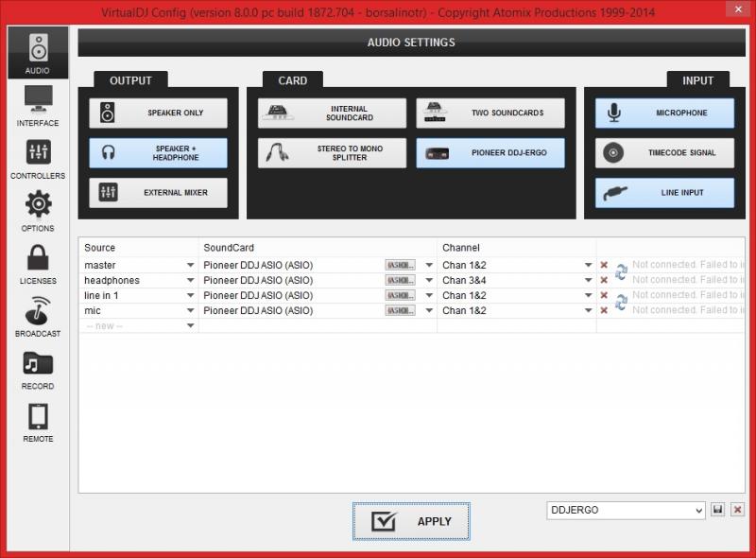This screenshot has height=558, width=756.
Task: Open the DDJERGO config preset dropdown
Action: (x=626, y=510)
